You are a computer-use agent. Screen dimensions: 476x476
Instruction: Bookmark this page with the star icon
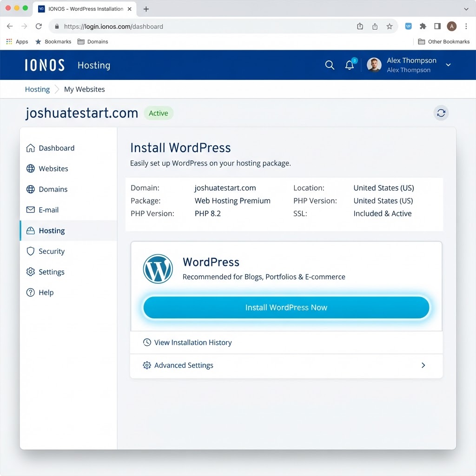click(x=390, y=26)
